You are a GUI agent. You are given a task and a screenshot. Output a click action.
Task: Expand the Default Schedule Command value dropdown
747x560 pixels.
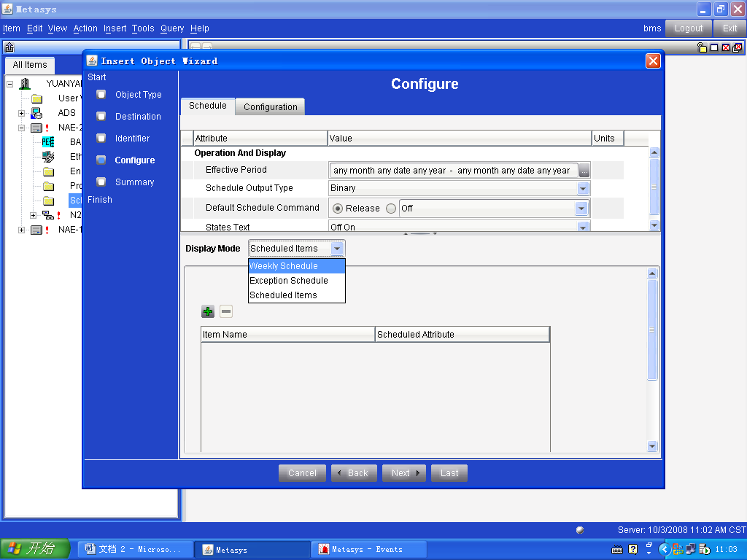581,209
